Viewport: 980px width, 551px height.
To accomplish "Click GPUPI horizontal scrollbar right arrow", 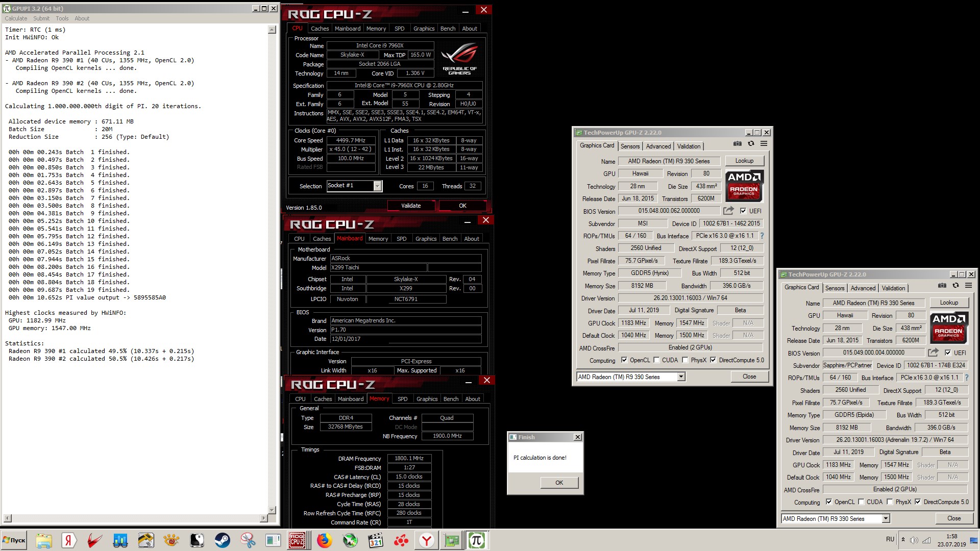I will point(264,518).
